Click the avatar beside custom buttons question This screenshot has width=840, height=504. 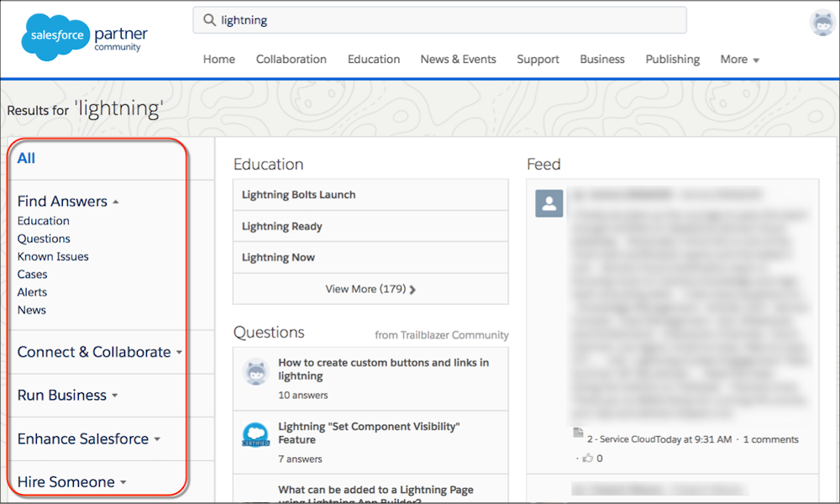pyautogui.click(x=255, y=372)
